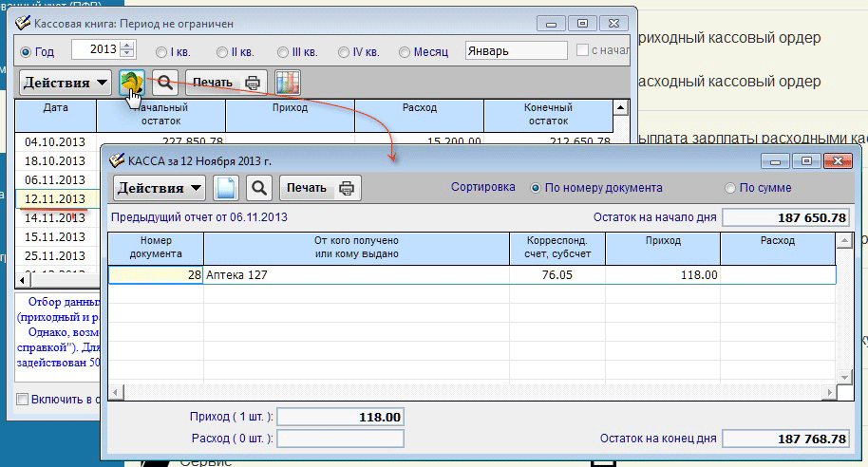Image resolution: width=868 pixels, height=467 pixels.
Task: Open 'Выплата зарплаты расходными' item in background
Action: click(752, 138)
